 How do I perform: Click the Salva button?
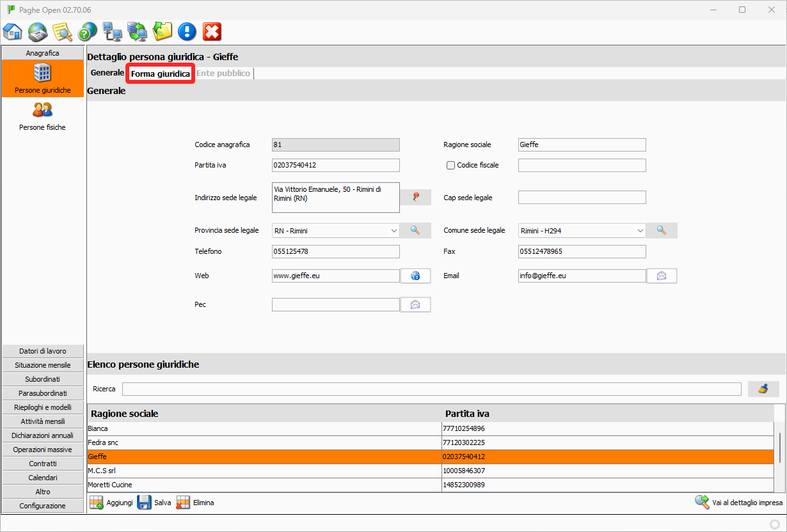pyautogui.click(x=155, y=503)
